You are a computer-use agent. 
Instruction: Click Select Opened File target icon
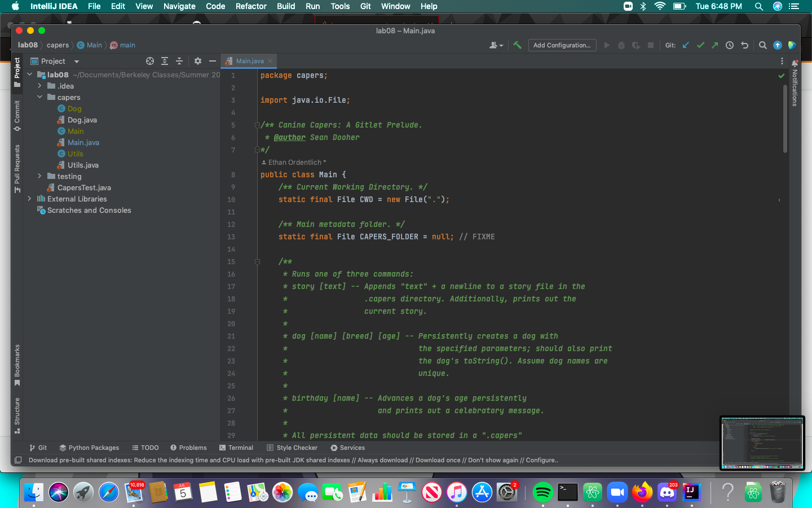[x=150, y=61]
